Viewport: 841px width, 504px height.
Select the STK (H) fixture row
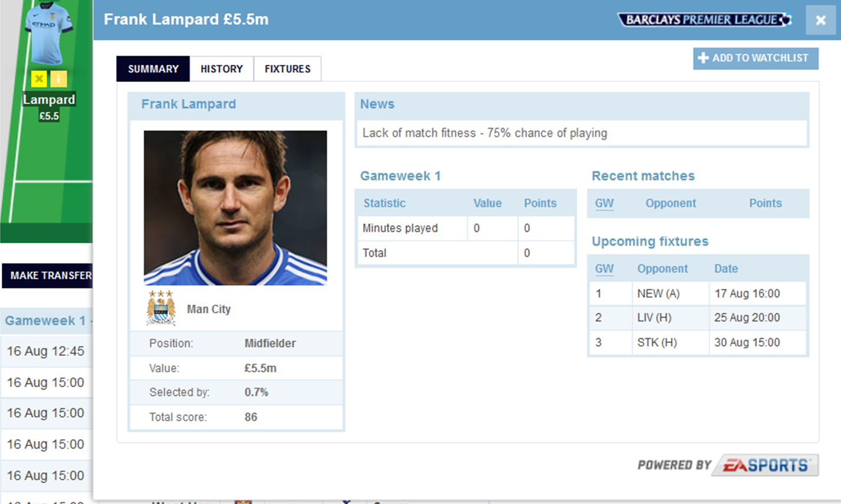click(697, 342)
